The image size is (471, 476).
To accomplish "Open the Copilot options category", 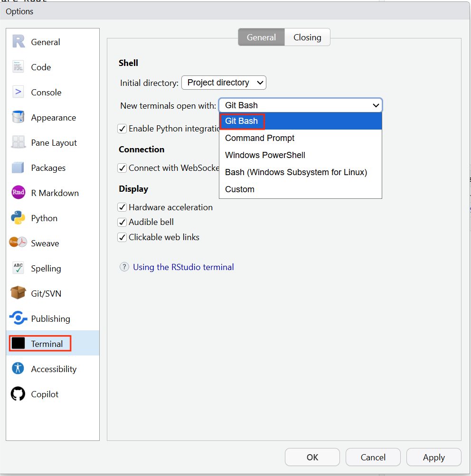I will [53, 394].
